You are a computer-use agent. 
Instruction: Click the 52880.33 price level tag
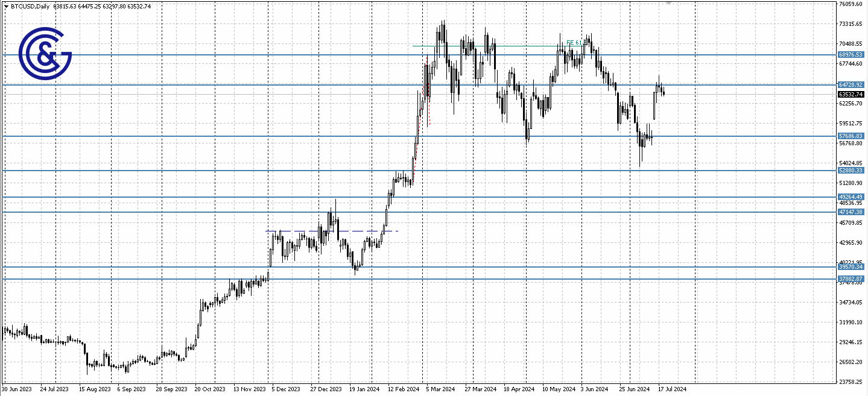click(852, 171)
